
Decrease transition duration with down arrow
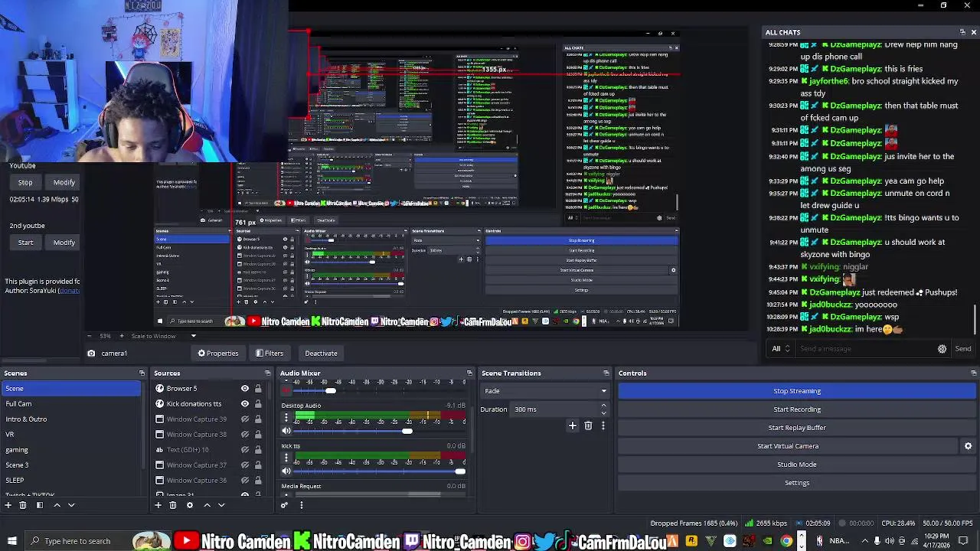(x=603, y=413)
